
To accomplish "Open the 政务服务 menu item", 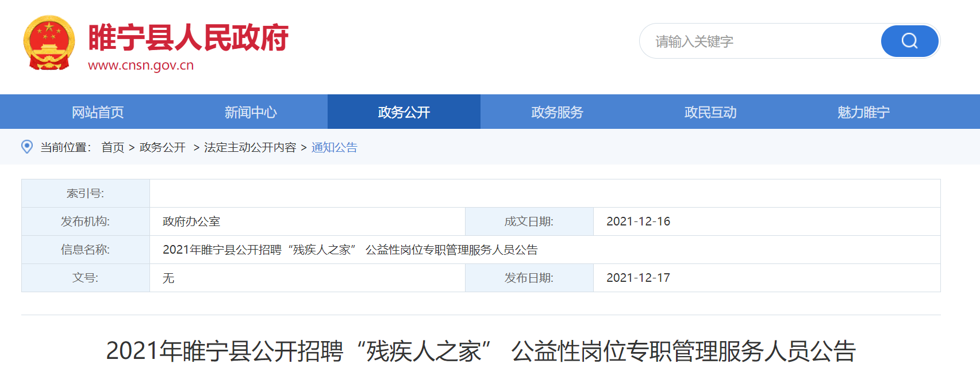I will pos(557,112).
